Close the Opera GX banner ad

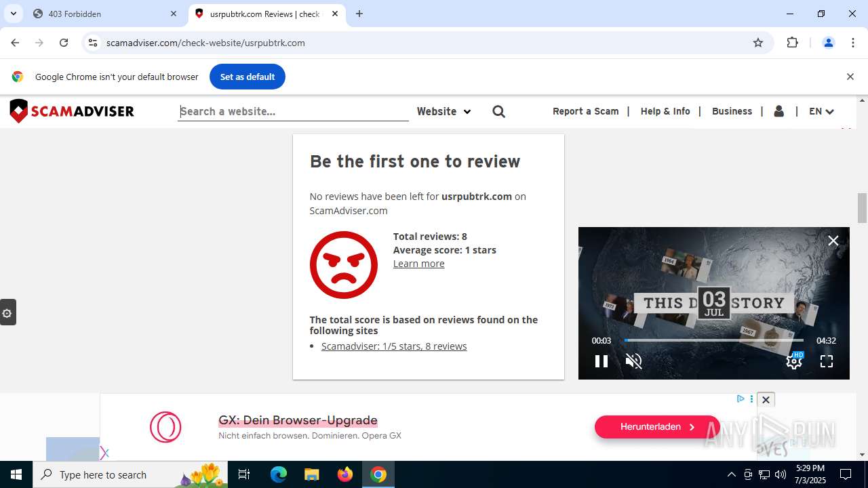pos(766,400)
